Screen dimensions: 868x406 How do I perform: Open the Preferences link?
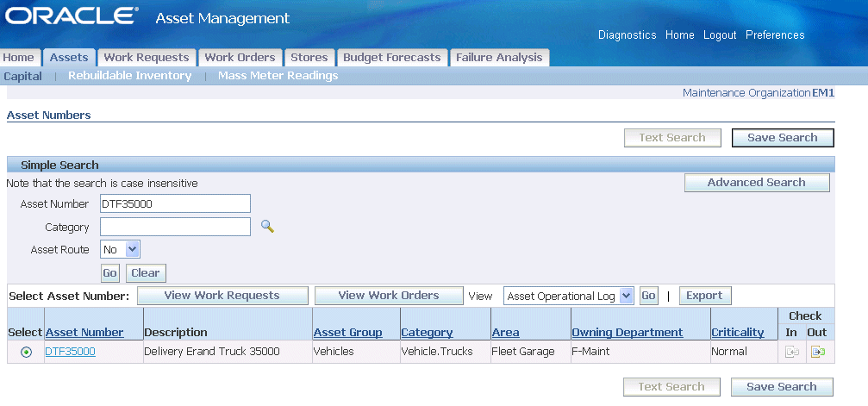point(775,34)
